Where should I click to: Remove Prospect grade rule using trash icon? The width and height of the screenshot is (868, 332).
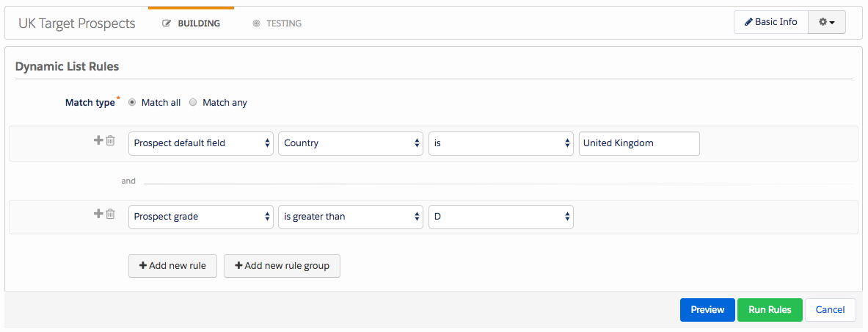tap(111, 214)
